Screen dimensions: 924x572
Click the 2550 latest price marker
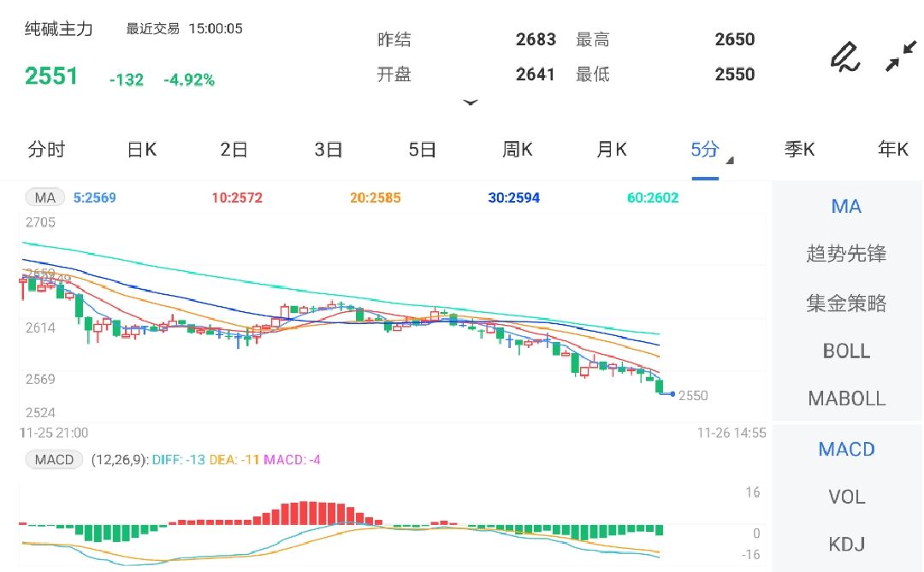tap(691, 396)
